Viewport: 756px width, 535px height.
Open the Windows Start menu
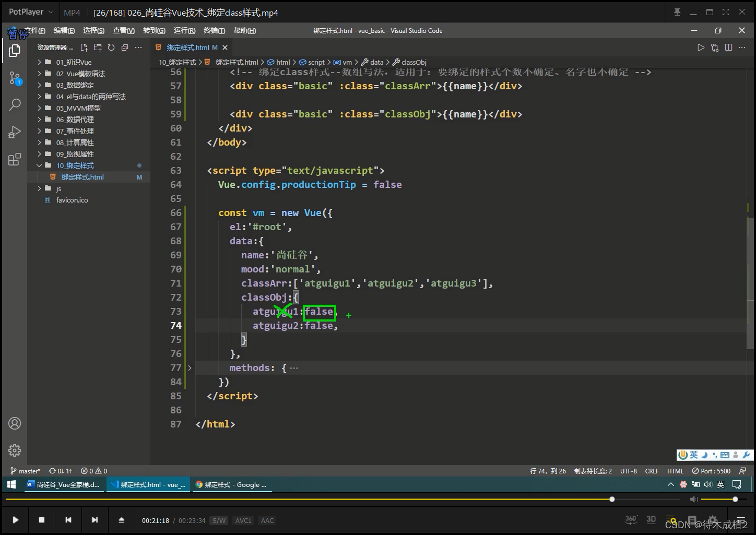(11, 484)
